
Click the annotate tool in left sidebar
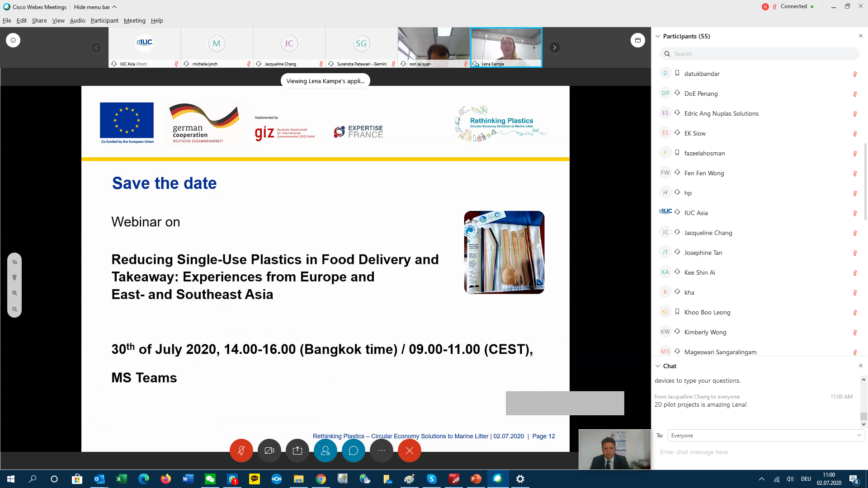pyautogui.click(x=14, y=262)
